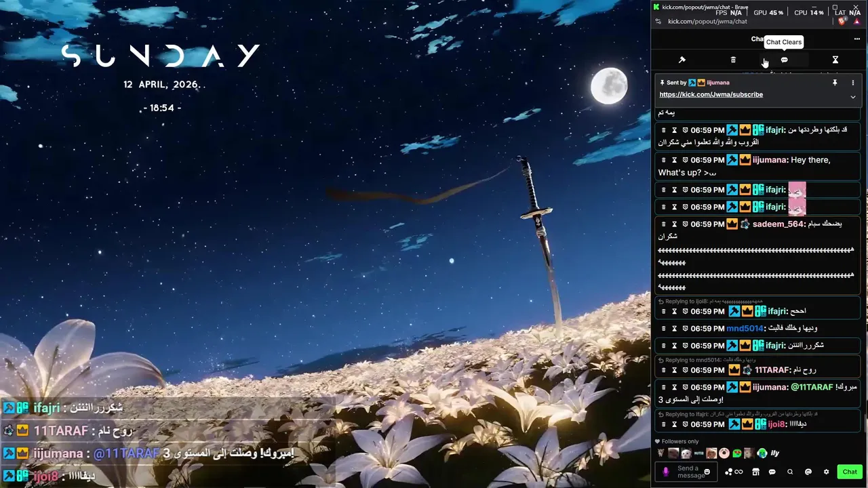The image size is (868, 488).
Task: Open the deleted messages trash tab
Action: pos(733,60)
